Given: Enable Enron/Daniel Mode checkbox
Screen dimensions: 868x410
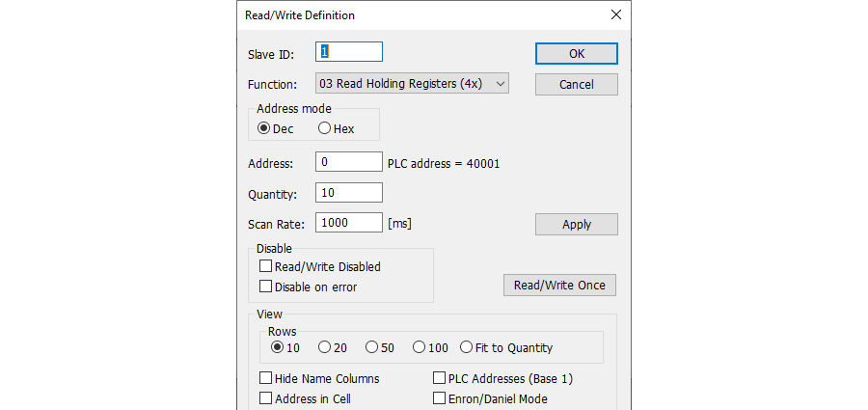Looking at the screenshot, I should point(490,398).
